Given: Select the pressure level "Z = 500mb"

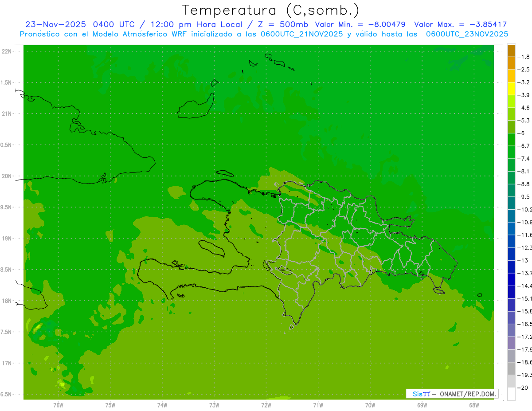Looking at the screenshot, I should pos(283,24).
